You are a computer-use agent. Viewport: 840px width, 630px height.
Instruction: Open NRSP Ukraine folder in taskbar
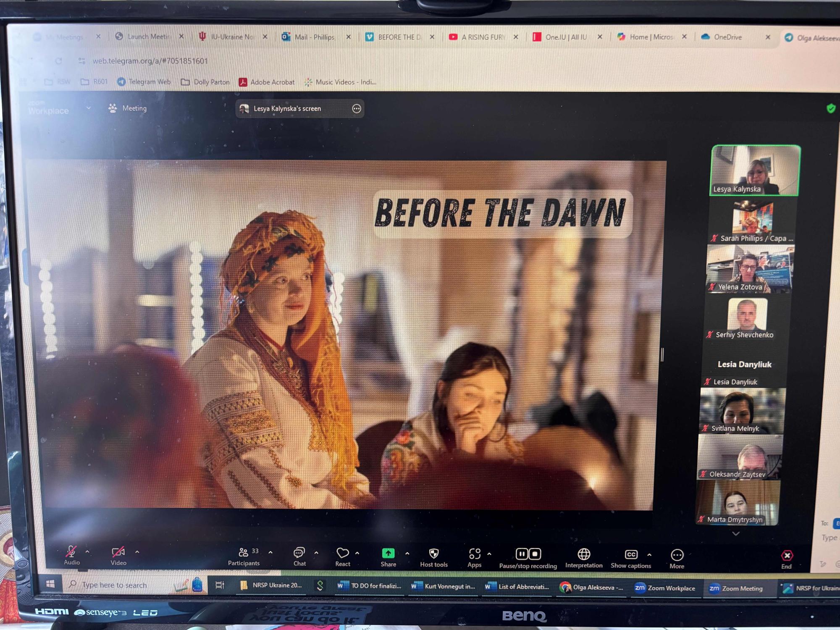(x=271, y=585)
